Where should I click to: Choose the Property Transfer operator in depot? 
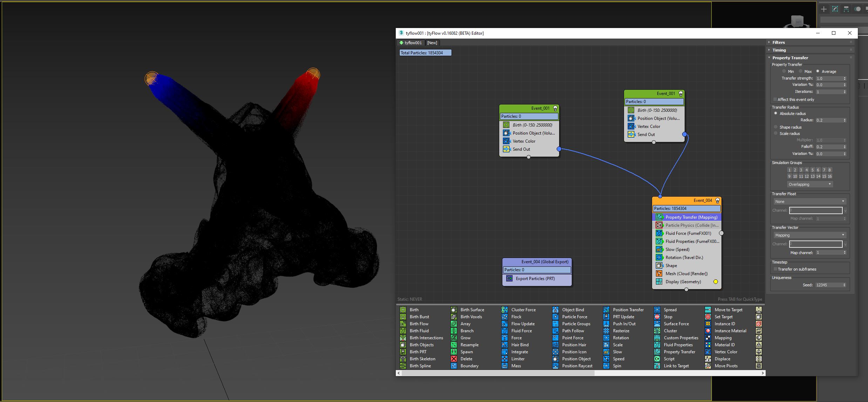679,352
